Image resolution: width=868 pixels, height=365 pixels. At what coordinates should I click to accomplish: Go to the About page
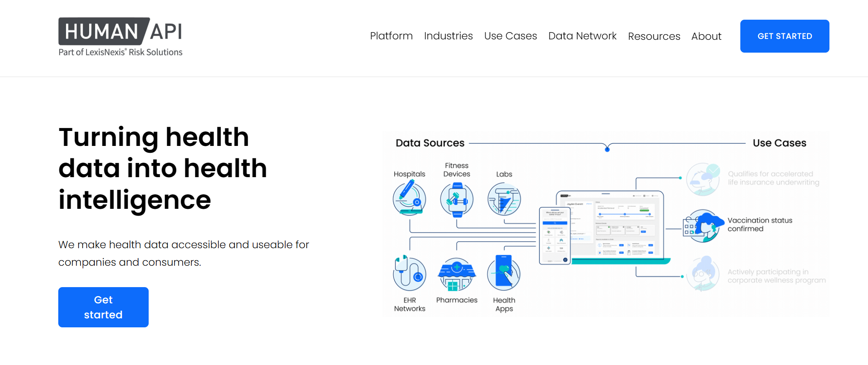706,36
